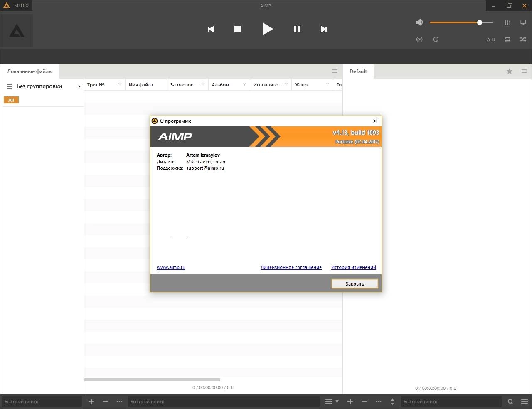This screenshot has width=532, height=409.
Task: Open История изменений link
Action: [354, 267]
